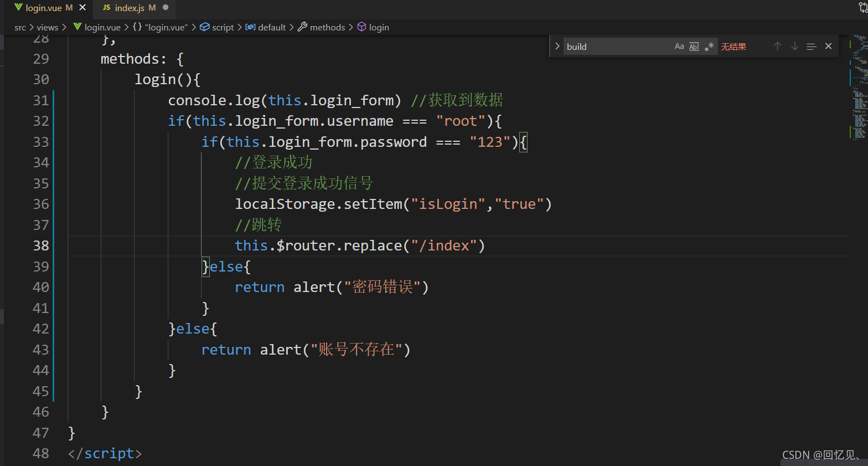The height and width of the screenshot is (466, 868).
Task: Toggle Find in Selection icon
Action: 812,47
